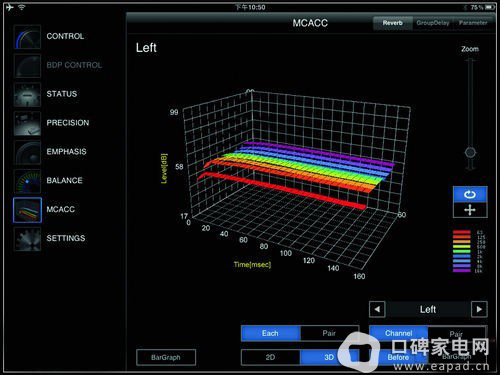
Task: Switch to the Reverb tab
Action: coord(393,23)
